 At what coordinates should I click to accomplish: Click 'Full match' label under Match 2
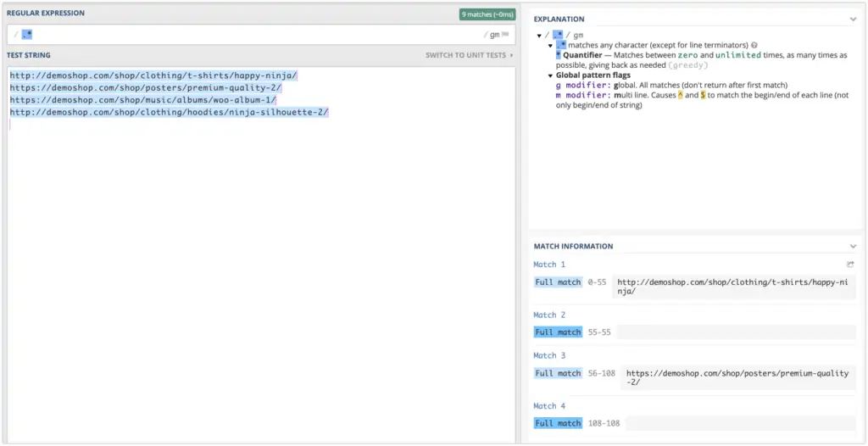(558, 332)
